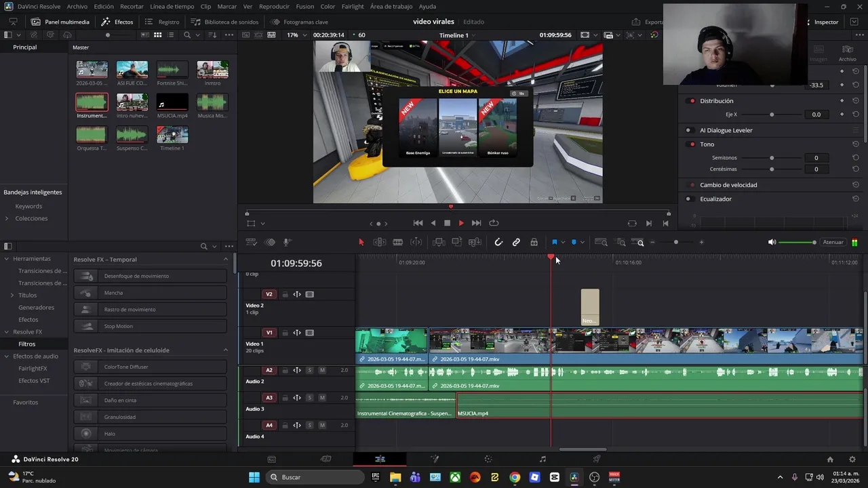Open the Fairlight menu
The height and width of the screenshot is (488, 868).
(x=353, y=6)
